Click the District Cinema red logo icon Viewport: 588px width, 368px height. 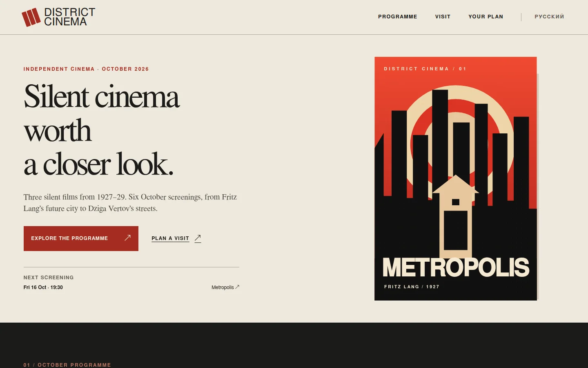pos(31,17)
